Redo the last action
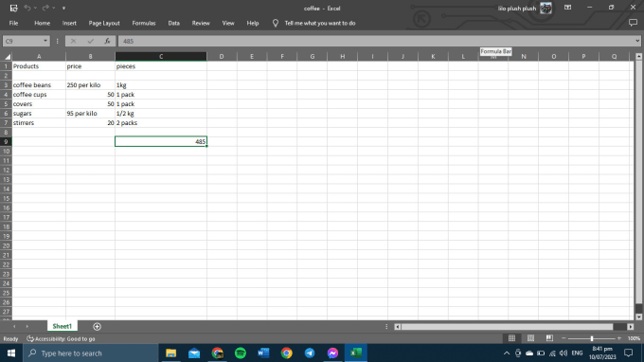This screenshot has height=362, width=644. tap(45, 8)
